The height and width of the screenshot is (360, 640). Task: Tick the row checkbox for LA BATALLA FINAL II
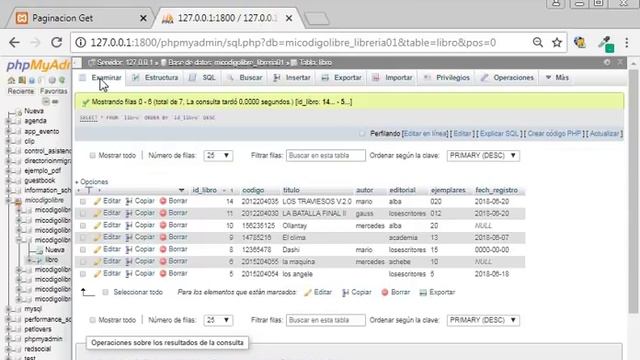(83, 213)
